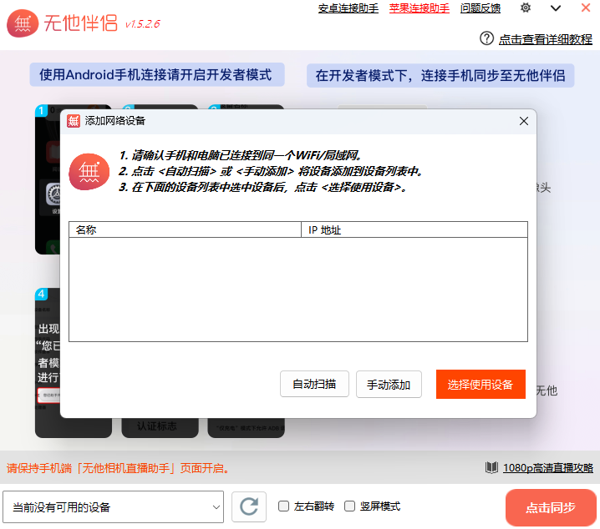Click the book icon beside 1080p guide
The width and height of the screenshot is (600, 529).
491,468
